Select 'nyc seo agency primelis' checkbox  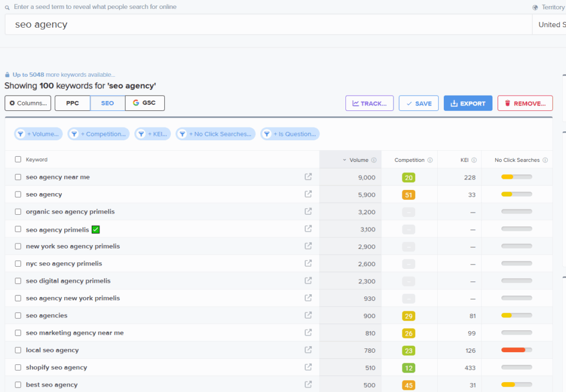(18, 263)
